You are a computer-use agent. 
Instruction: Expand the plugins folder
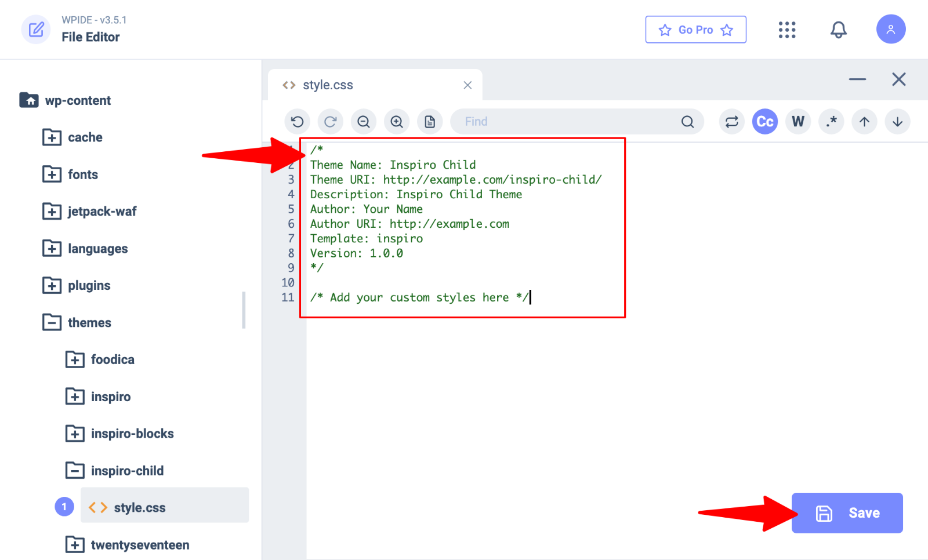tap(52, 286)
